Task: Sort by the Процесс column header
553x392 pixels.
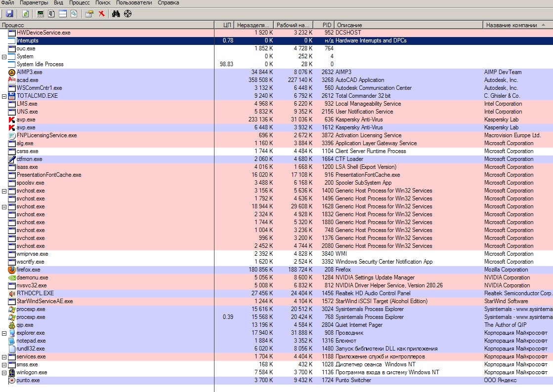Action: pos(107,25)
